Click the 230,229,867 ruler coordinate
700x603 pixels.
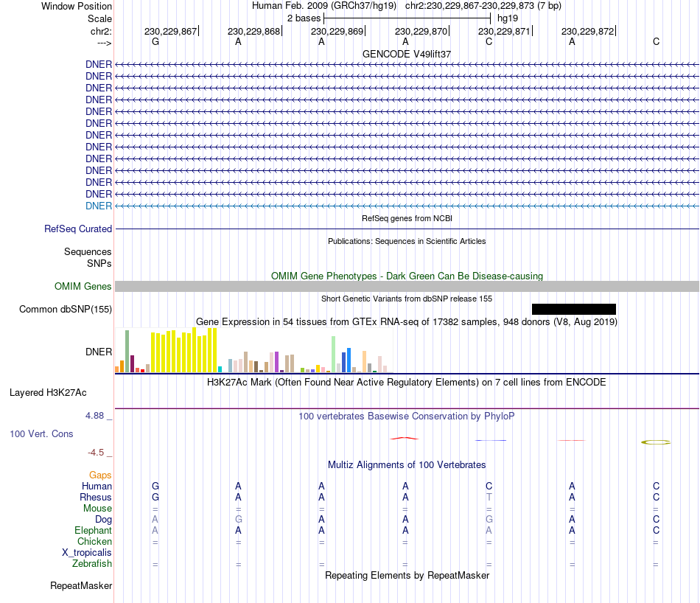(x=170, y=31)
